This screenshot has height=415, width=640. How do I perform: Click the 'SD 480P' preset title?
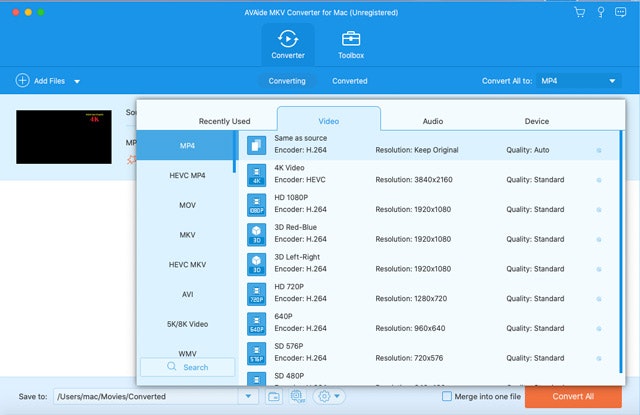289,375
